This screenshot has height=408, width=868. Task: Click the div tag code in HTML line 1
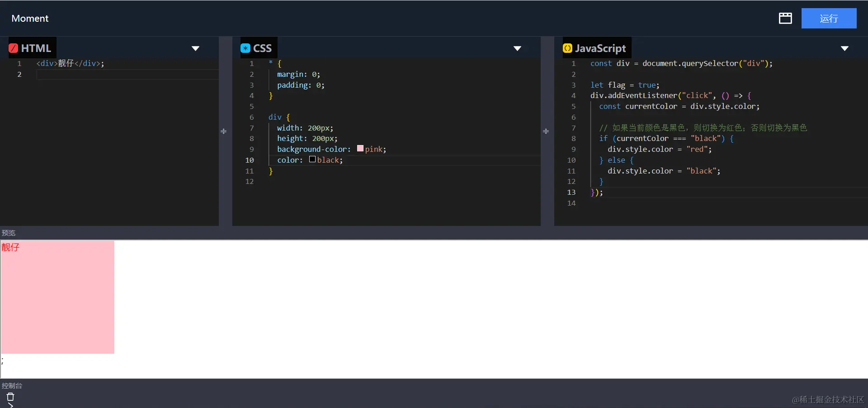click(x=70, y=64)
